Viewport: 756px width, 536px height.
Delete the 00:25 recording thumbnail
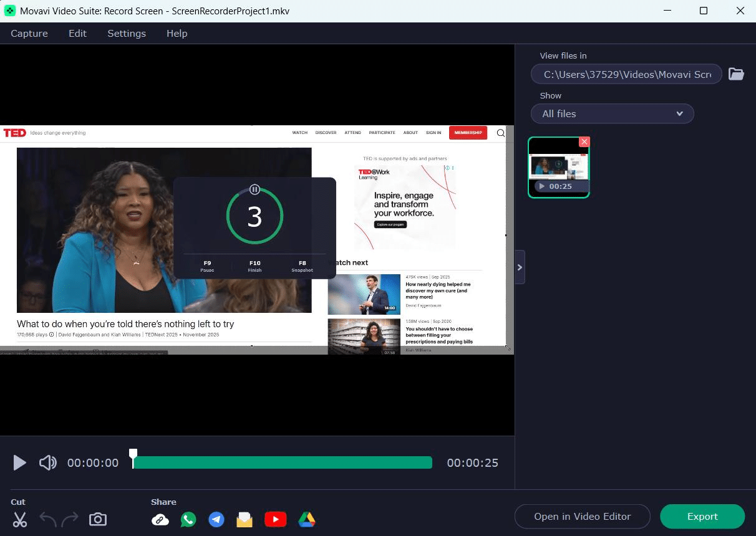click(584, 142)
